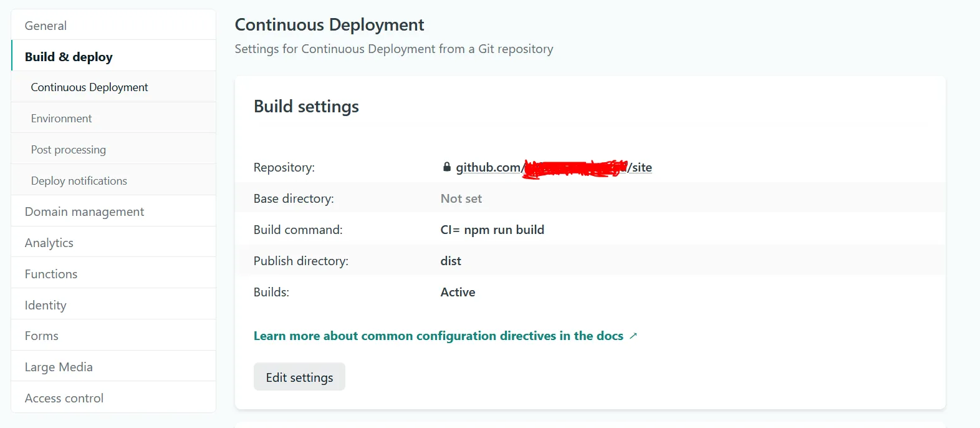Click the lock icon beside repository URL
Image resolution: width=980 pixels, height=428 pixels.
(x=446, y=167)
